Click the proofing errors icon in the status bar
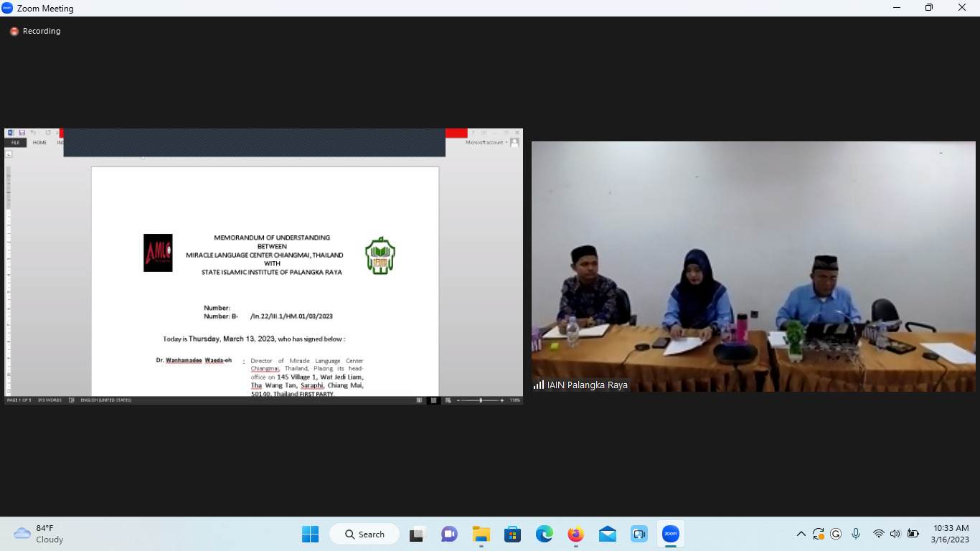 point(72,400)
